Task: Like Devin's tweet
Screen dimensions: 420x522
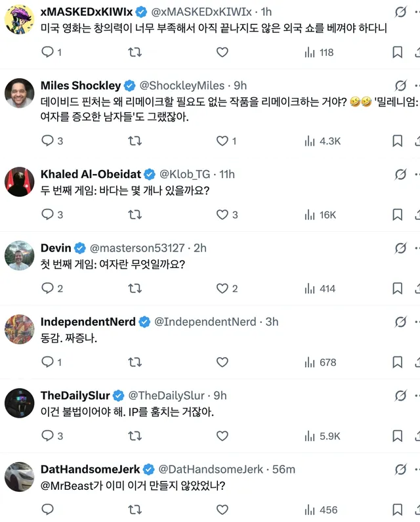Action: (x=222, y=288)
